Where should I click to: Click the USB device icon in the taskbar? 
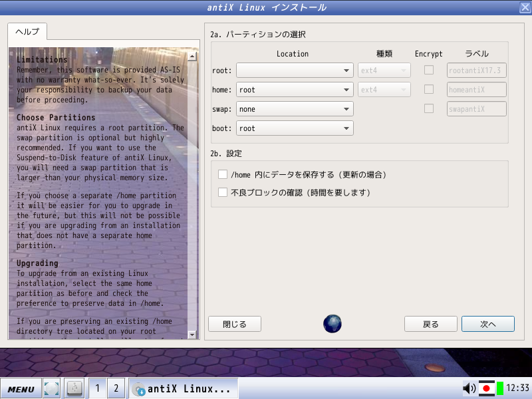[x=74, y=388]
